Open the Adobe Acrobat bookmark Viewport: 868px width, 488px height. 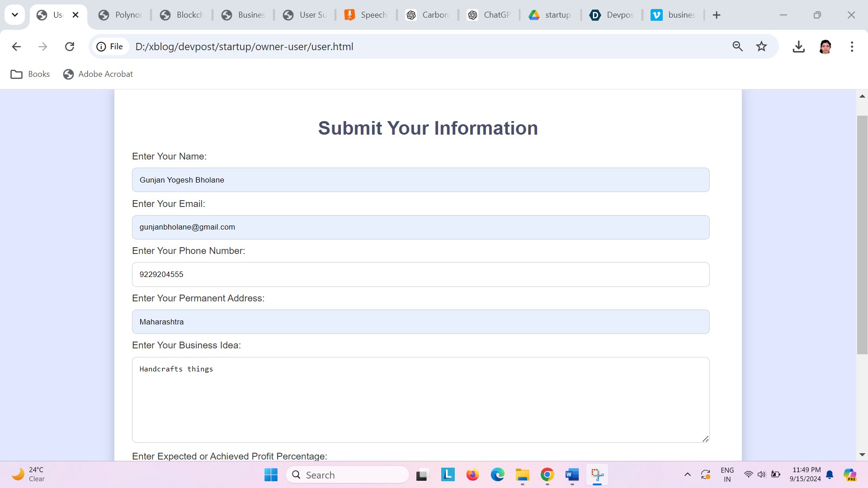point(98,74)
